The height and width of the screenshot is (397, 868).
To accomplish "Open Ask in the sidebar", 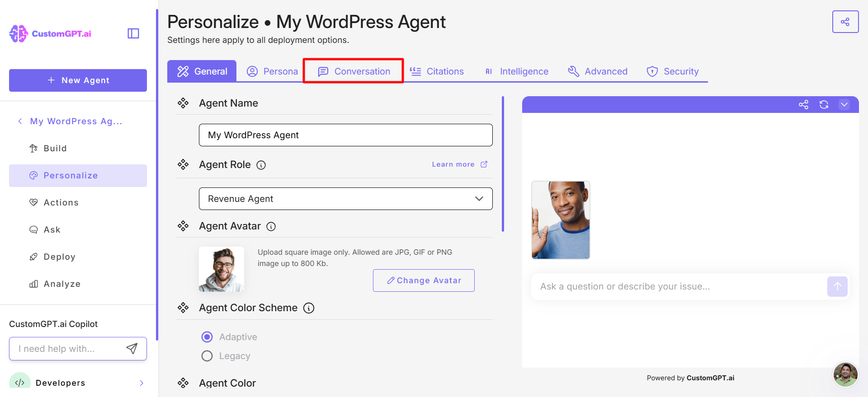I will 78,229.
